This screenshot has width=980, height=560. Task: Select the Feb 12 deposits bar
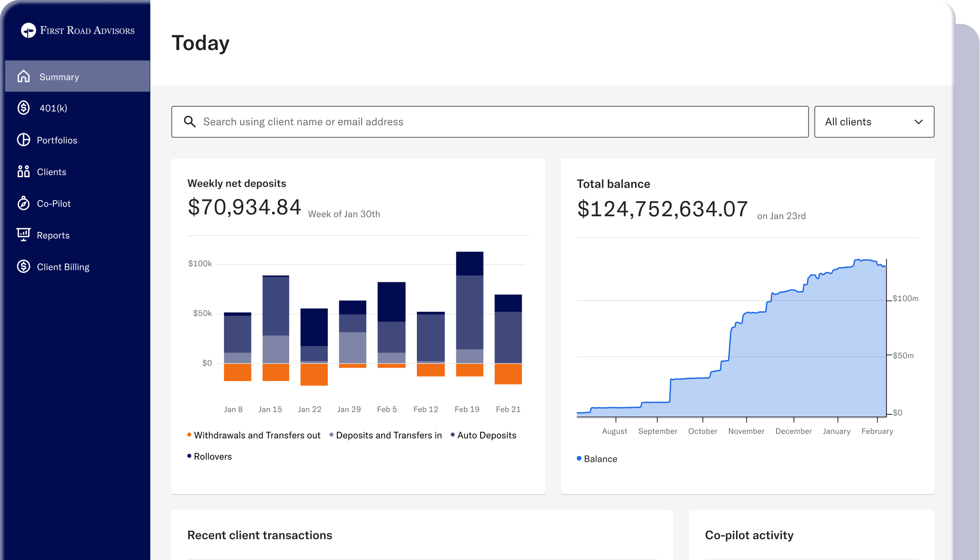[431, 344]
